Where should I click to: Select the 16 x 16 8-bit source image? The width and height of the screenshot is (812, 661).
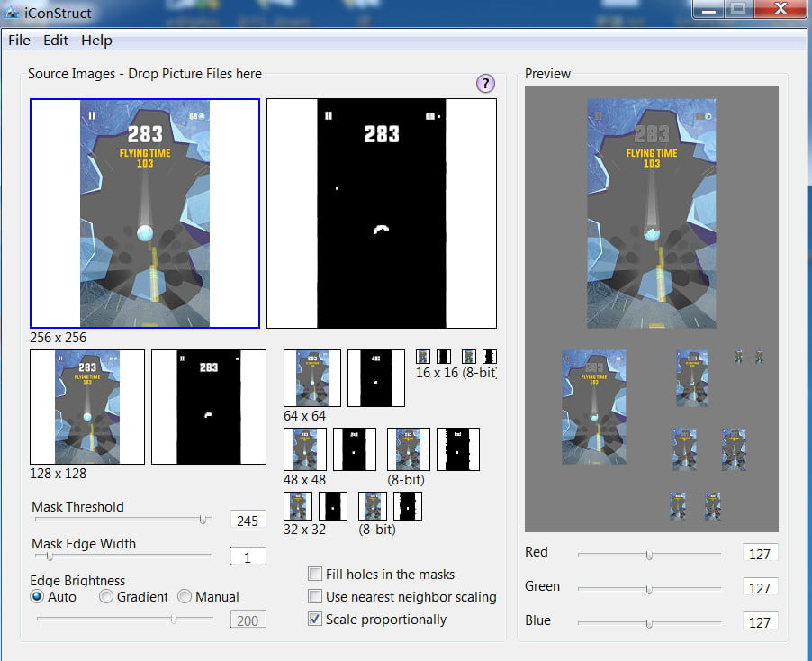click(469, 357)
